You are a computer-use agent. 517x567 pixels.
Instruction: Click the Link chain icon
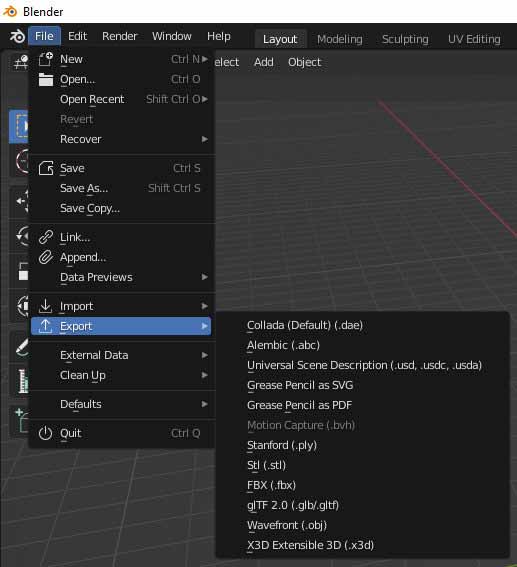(x=46, y=237)
